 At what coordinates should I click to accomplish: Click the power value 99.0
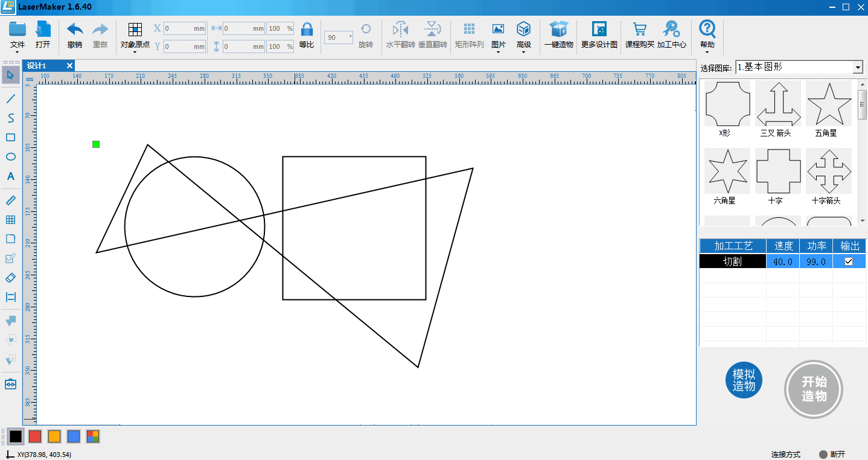point(816,261)
